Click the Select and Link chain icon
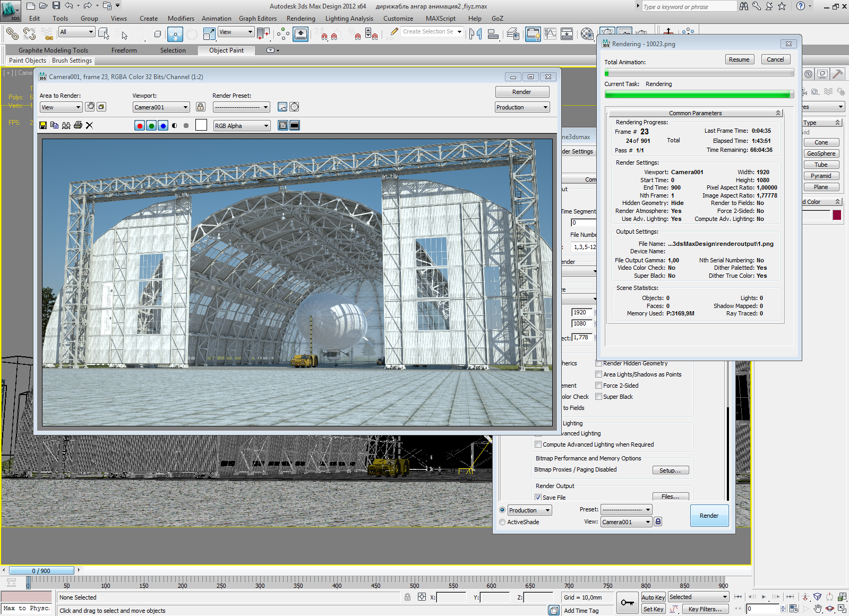Screen dimensions: 849x616 [12, 35]
